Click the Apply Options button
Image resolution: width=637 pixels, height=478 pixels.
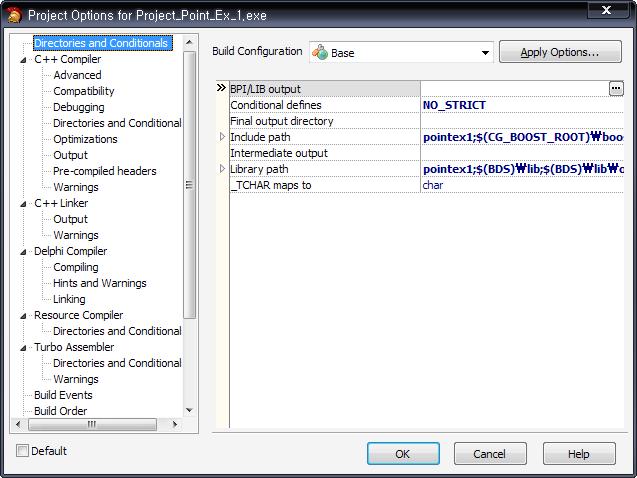pyautogui.click(x=559, y=52)
